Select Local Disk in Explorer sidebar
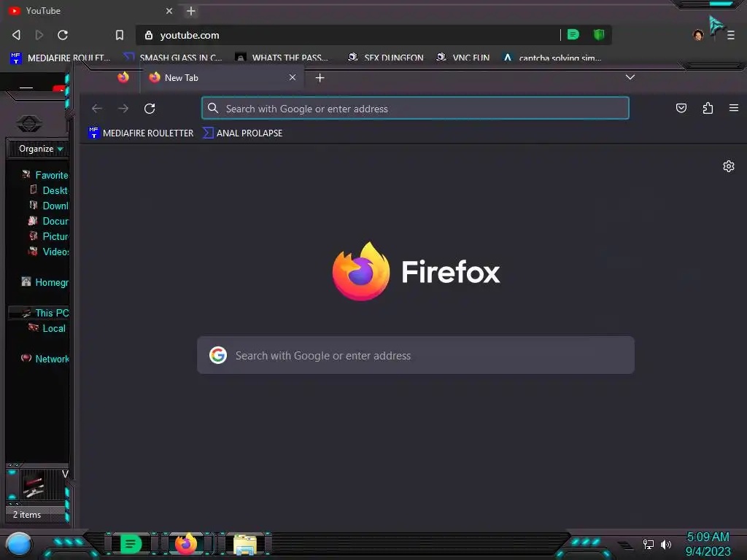Viewport: 747px width, 560px height. point(47,328)
